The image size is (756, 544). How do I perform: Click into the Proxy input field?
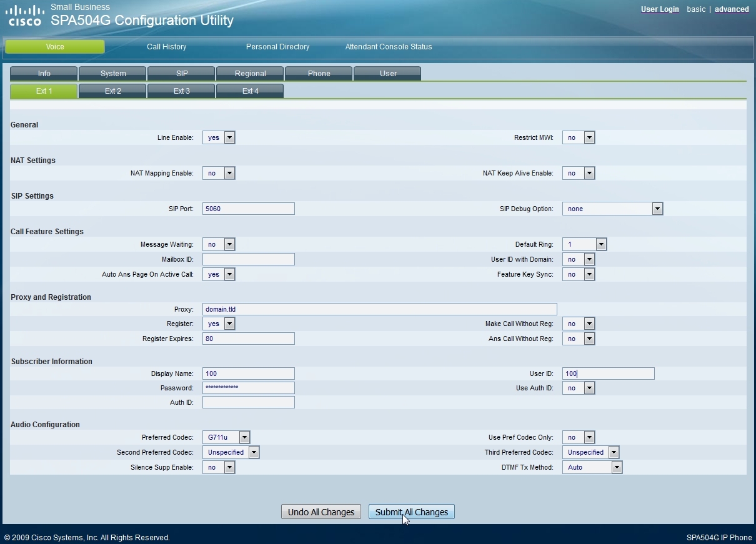[x=379, y=309]
